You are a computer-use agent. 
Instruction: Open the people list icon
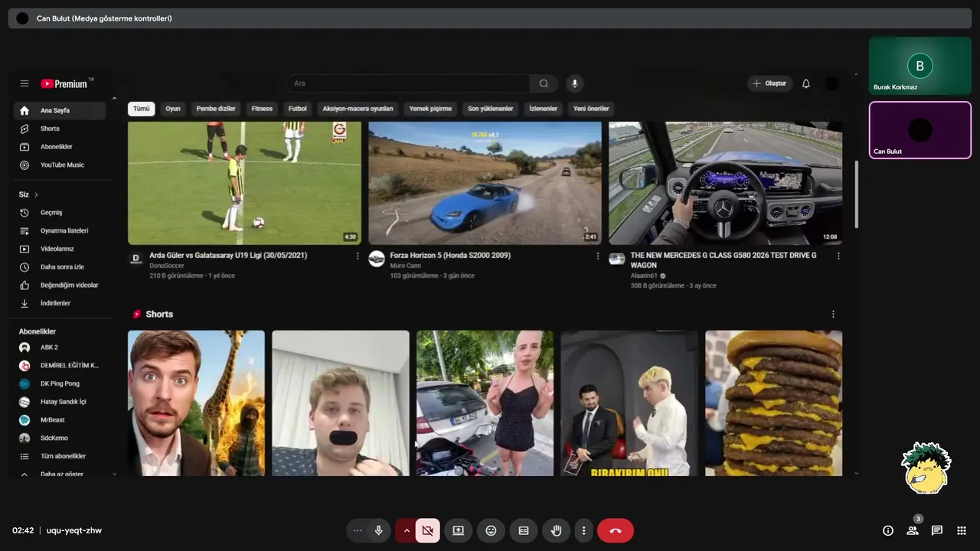(x=913, y=530)
